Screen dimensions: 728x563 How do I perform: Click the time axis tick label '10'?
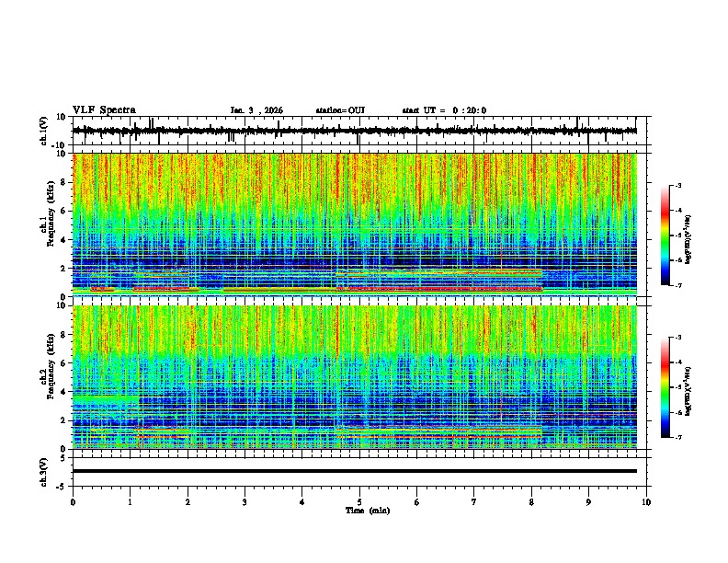tap(646, 502)
